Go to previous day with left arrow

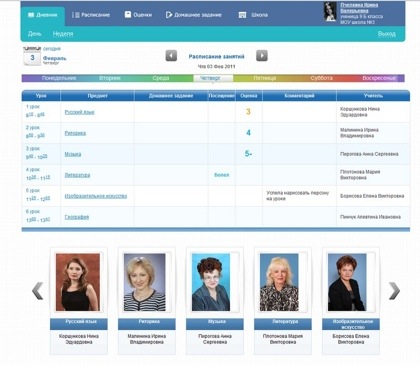[x=171, y=56]
